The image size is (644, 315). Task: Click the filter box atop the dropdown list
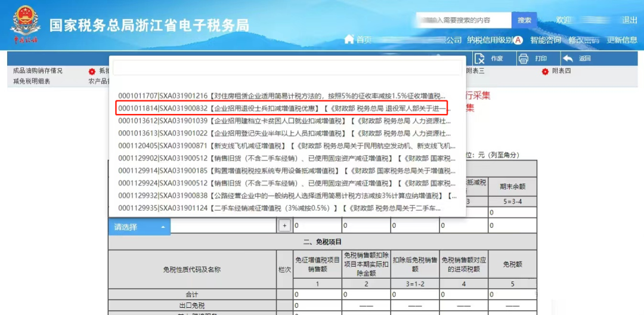click(287, 68)
